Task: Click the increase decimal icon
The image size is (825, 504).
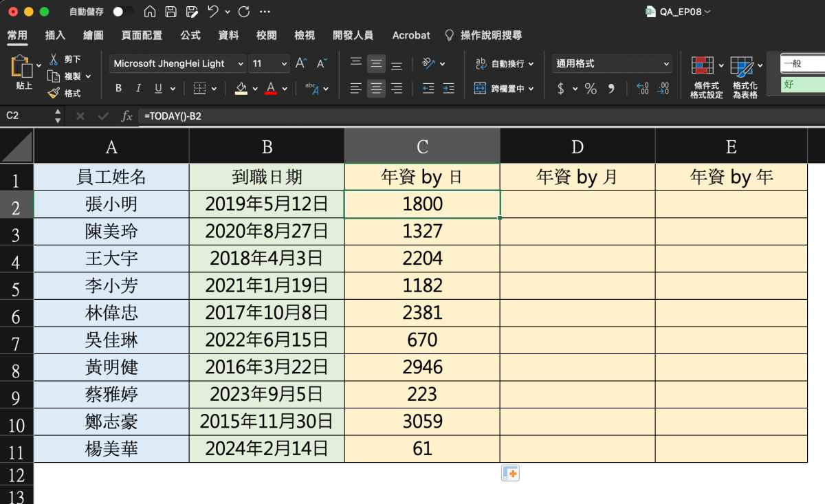Action: pyautogui.click(x=643, y=88)
